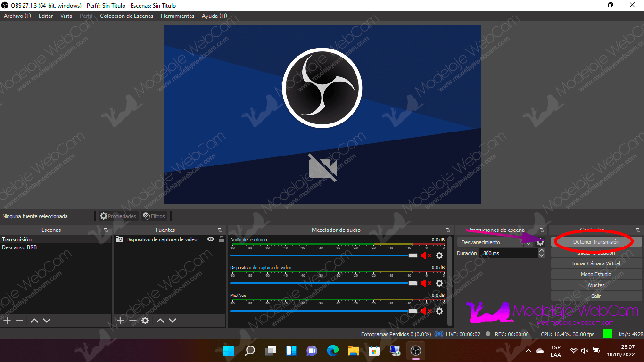644x362 pixels.
Task: Open the Herramientas menu
Action: click(x=177, y=16)
